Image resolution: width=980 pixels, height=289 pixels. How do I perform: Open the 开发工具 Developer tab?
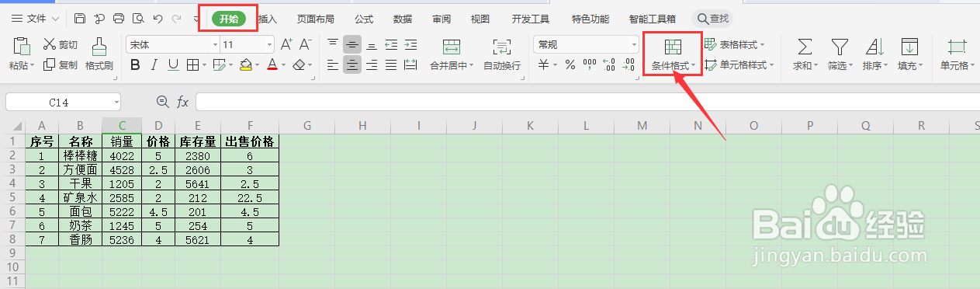click(x=531, y=19)
